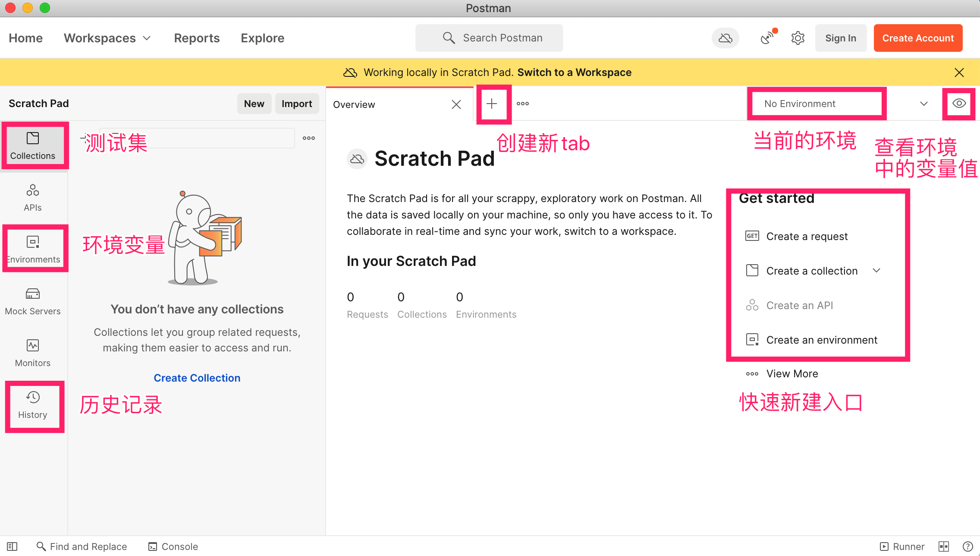The width and height of the screenshot is (980, 556).
Task: Click the Sign In button
Action: [x=841, y=38]
